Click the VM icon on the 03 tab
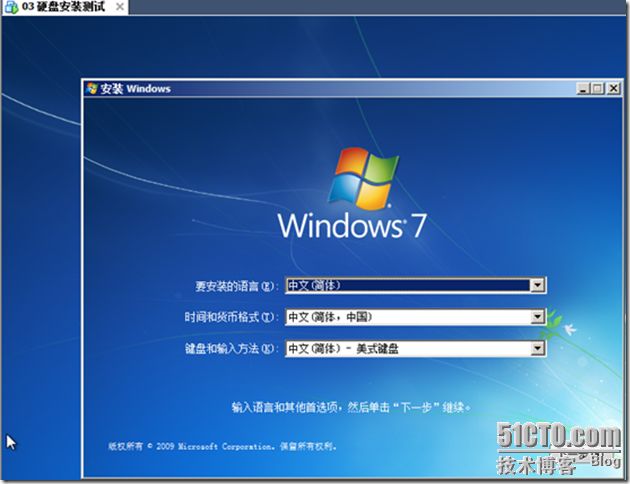This screenshot has width=630, height=484. pyautogui.click(x=11, y=7)
